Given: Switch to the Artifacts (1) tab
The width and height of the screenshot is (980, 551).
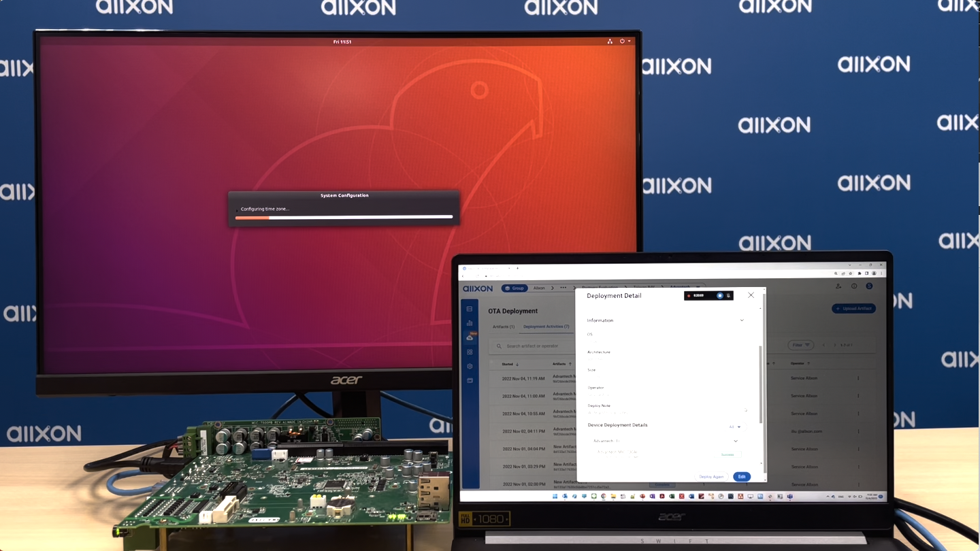Looking at the screenshot, I should point(503,327).
